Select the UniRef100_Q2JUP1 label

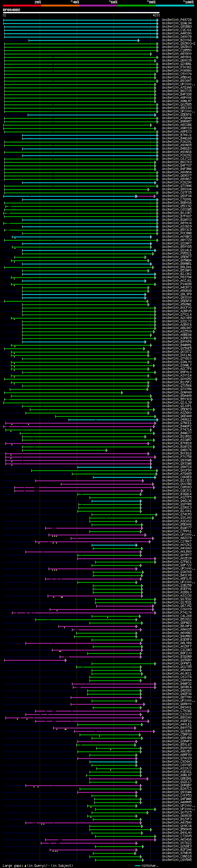177,406
